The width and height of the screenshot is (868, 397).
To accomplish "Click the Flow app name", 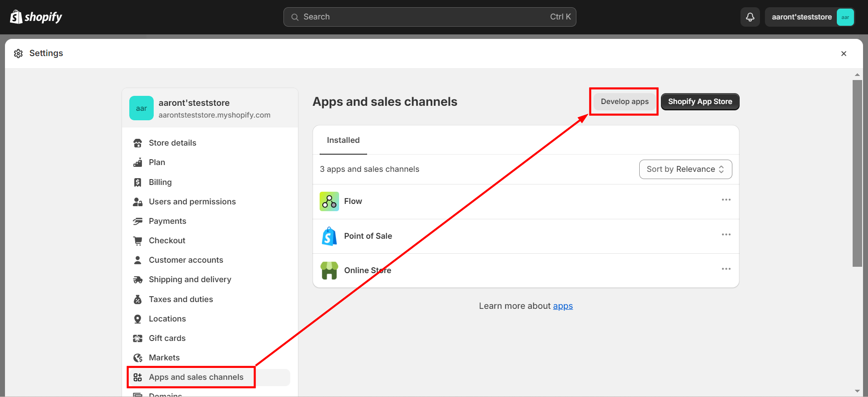I will [x=353, y=201].
